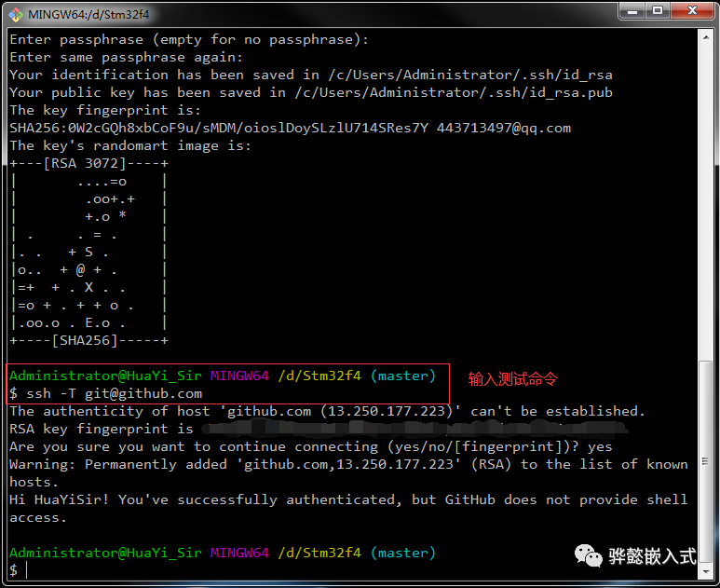Click "The key's randomart image is:" line
The height and width of the screenshot is (588, 720).
tap(130, 145)
